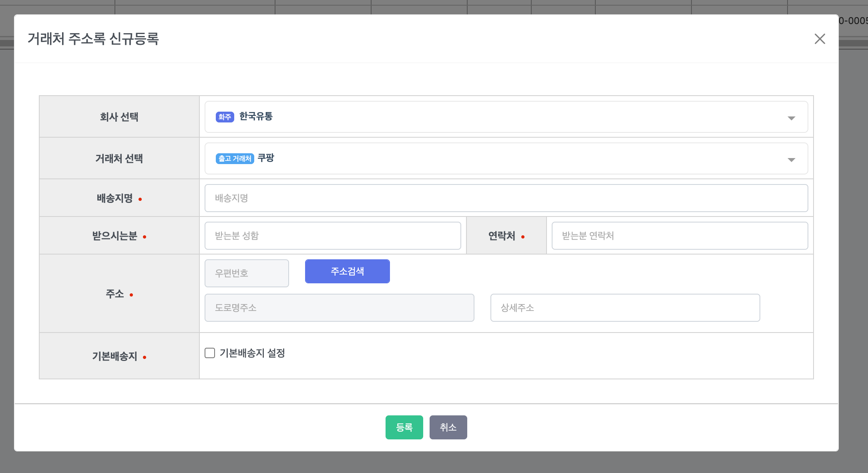Click the 연락처 label cell

coord(506,236)
